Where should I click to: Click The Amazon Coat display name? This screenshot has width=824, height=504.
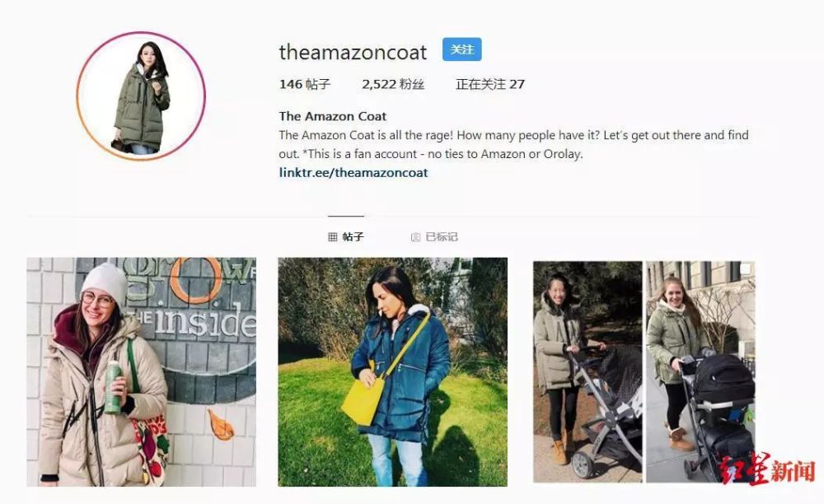[x=333, y=116]
